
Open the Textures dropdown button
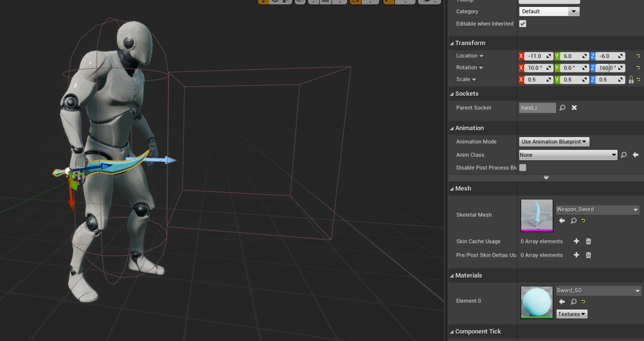[572, 314]
